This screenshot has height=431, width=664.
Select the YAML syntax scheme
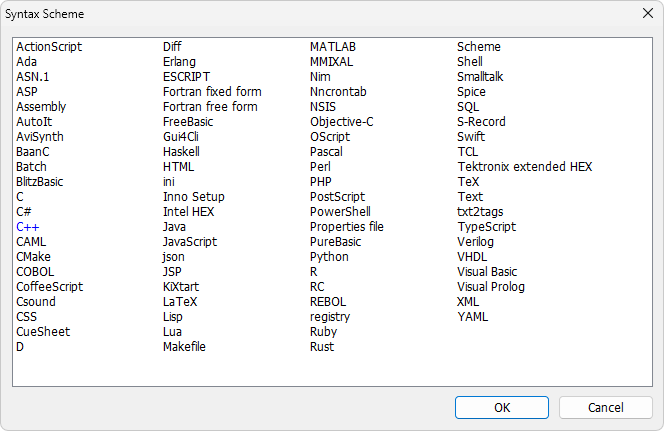click(472, 317)
